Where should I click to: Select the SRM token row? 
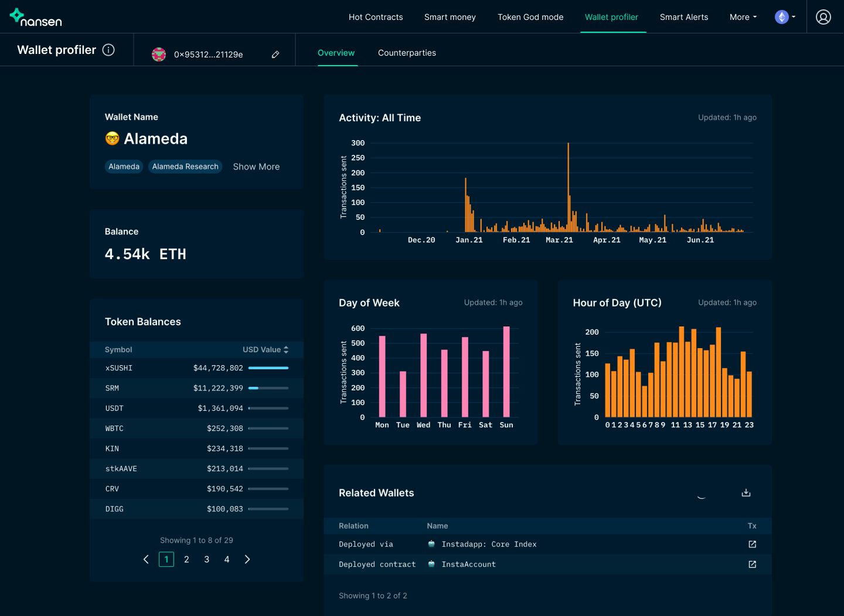tap(197, 388)
